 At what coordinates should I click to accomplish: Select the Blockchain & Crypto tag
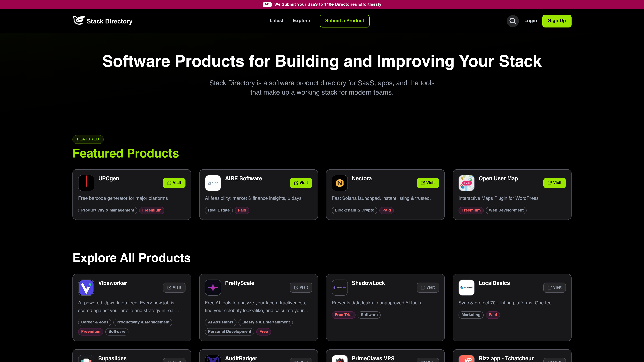click(x=354, y=210)
